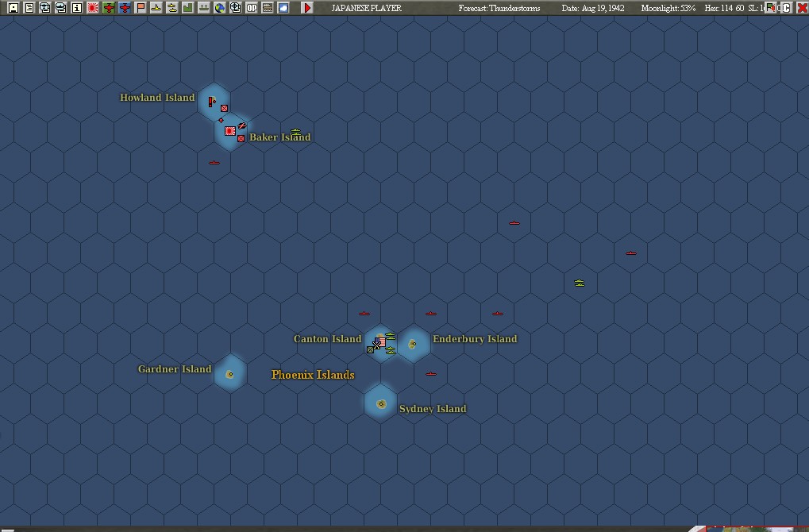Close the game with red X button

point(802,8)
